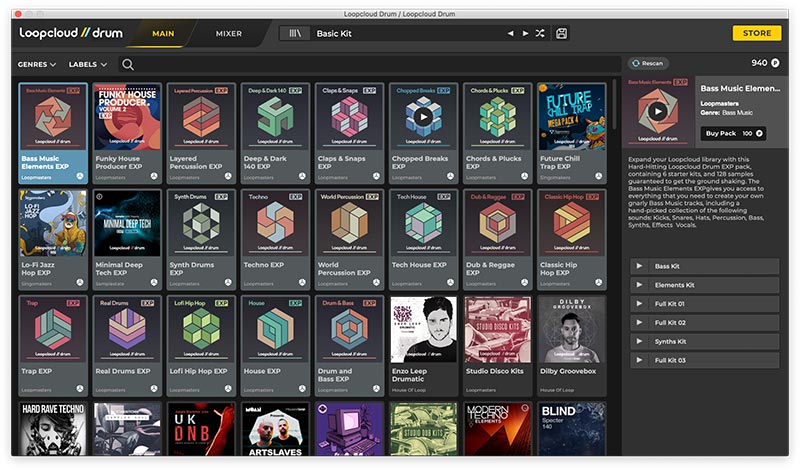Load the previous kit with left arrow
This screenshot has height=470, width=800.
point(510,34)
